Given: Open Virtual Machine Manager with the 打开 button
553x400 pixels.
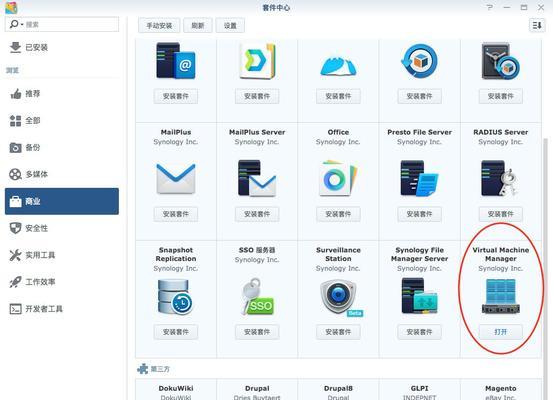Looking at the screenshot, I should 500,332.
